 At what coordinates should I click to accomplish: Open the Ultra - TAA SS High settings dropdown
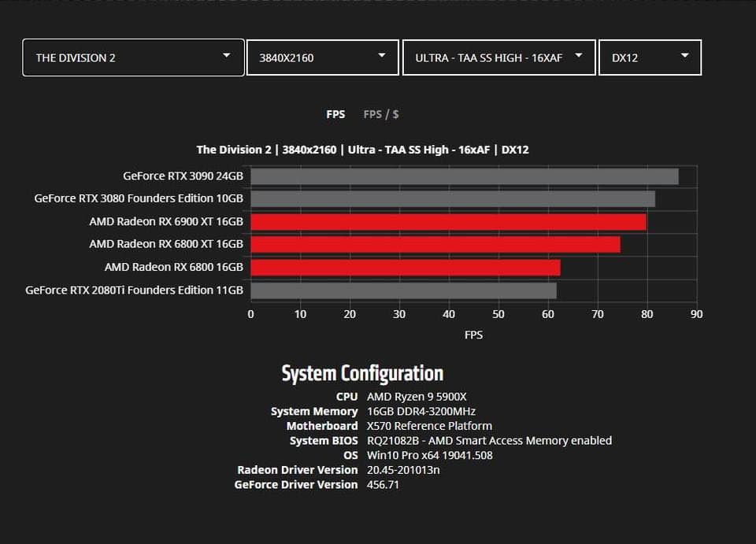pyautogui.click(x=499, y=57)
